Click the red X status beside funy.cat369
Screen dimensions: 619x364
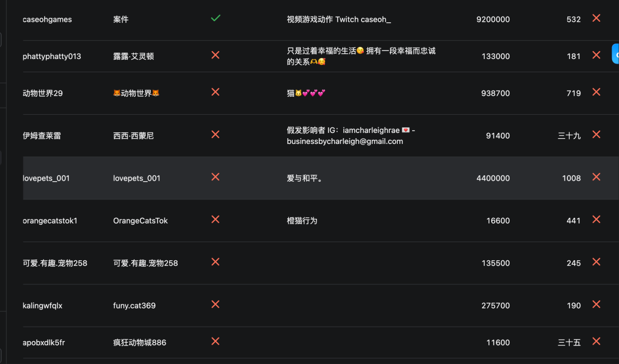[x=216, y=304]
